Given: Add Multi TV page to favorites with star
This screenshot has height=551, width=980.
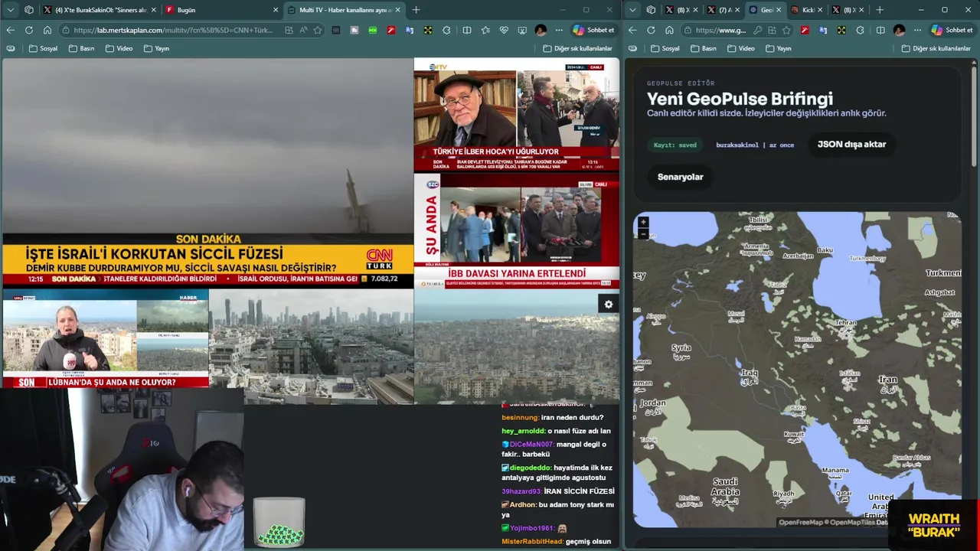Looking at the screenshot, I should [318, 30].
